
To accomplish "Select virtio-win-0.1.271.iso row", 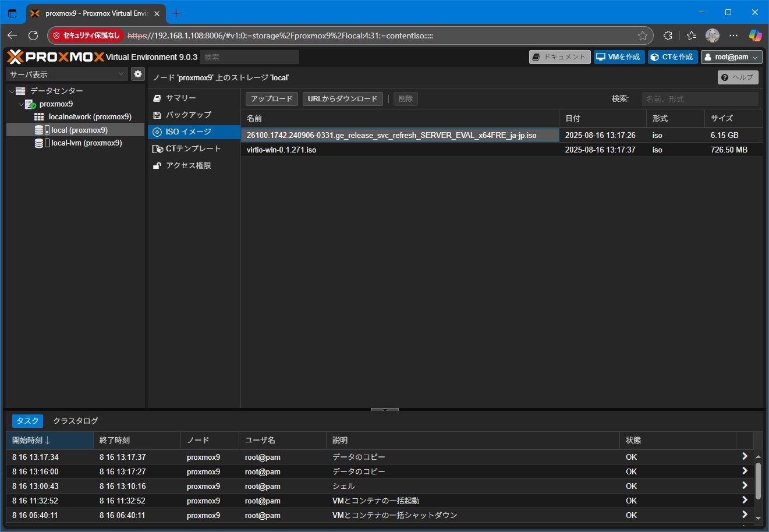I will point(502,150).
